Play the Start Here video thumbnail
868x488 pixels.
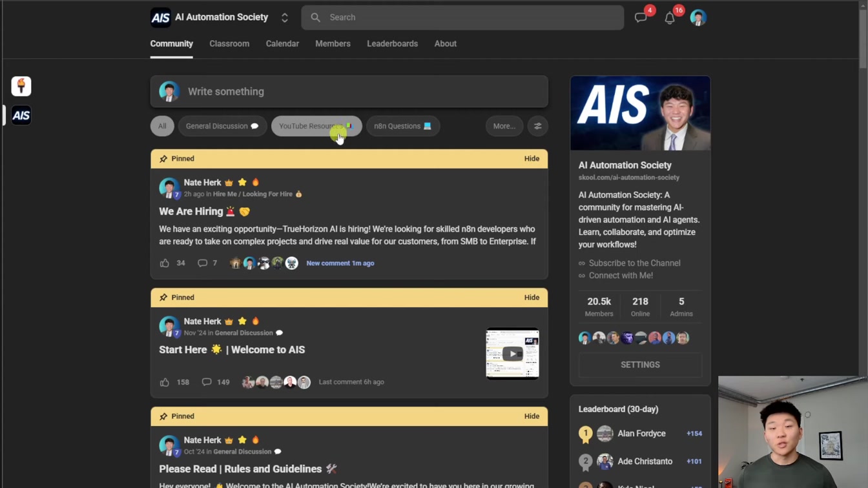(x=513, y=354)
